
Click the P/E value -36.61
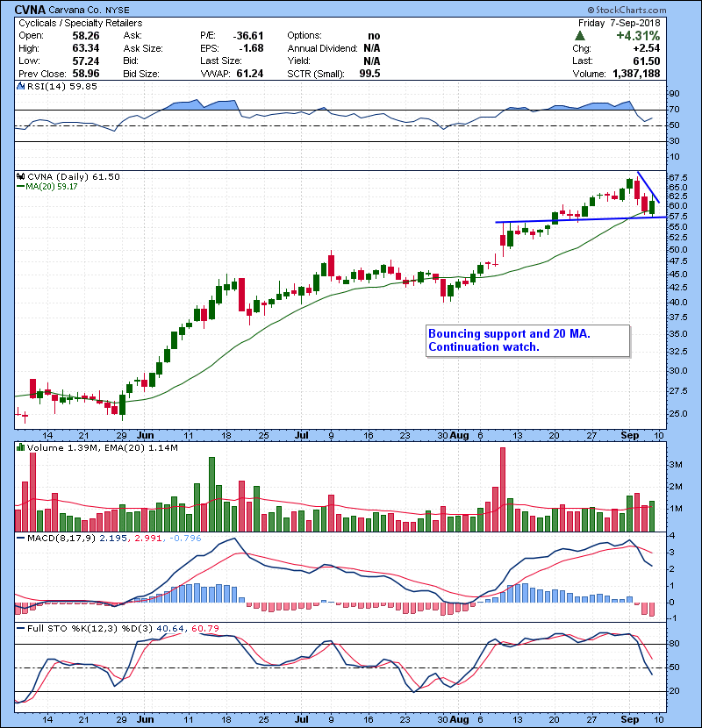click(x=248, y=36)
